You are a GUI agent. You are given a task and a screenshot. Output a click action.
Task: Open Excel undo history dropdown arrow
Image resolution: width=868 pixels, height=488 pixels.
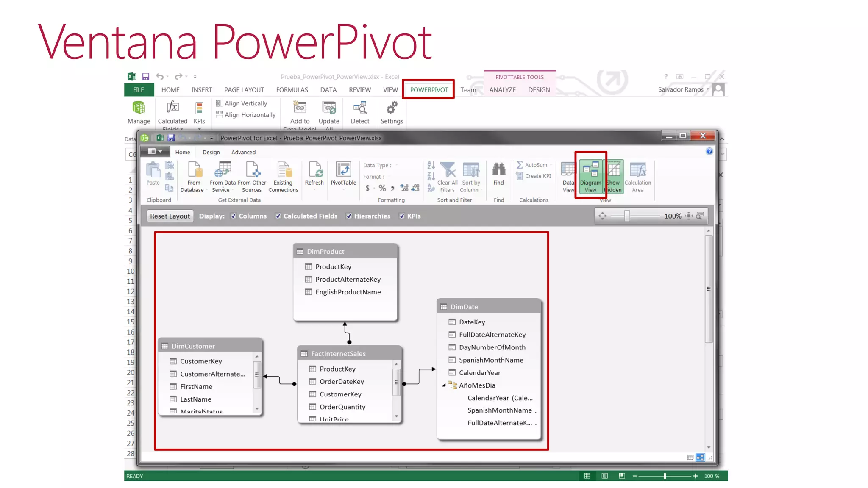point(167,76)
